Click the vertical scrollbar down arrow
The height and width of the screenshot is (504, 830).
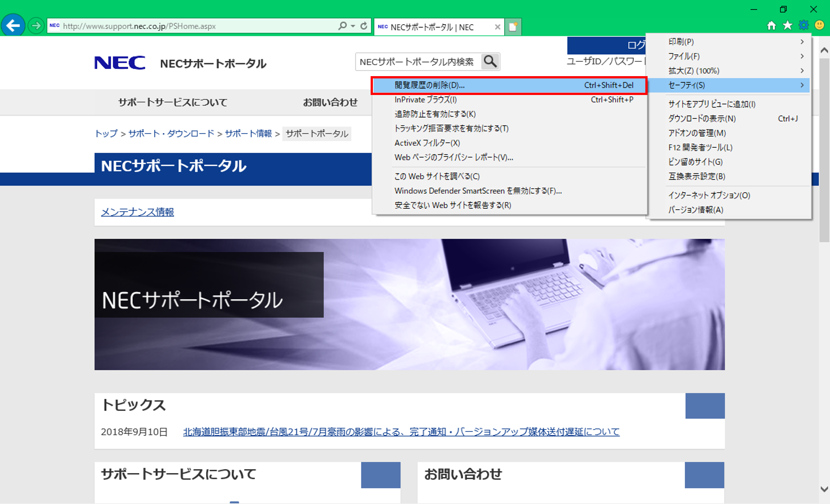pyautogui.click(x=824, y=489)
